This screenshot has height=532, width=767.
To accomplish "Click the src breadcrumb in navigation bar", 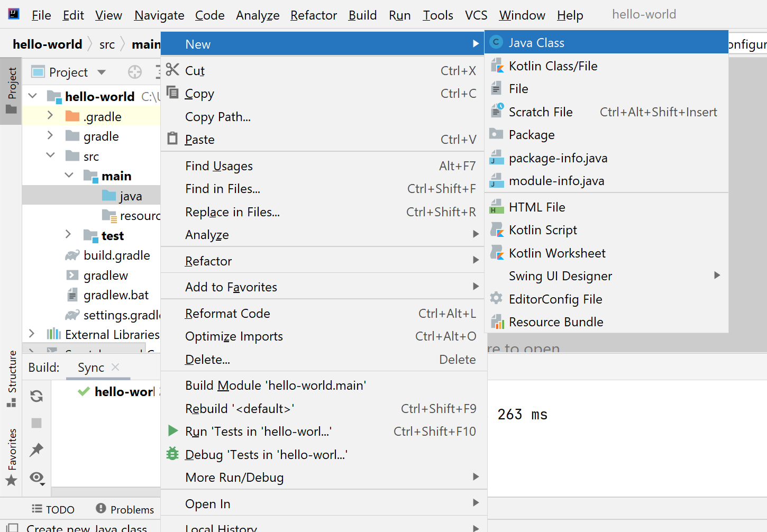I will click(x=107, y=44).
